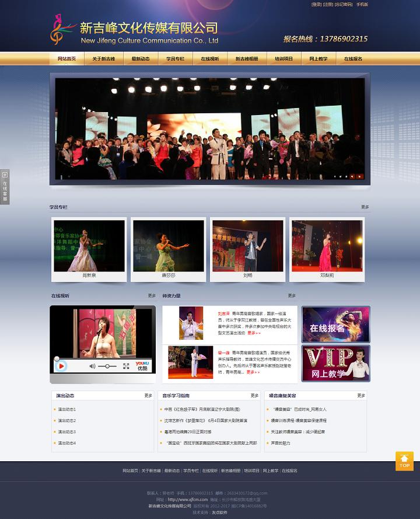
Task: Adjust the video volume slider
Action: click(107, 366)
